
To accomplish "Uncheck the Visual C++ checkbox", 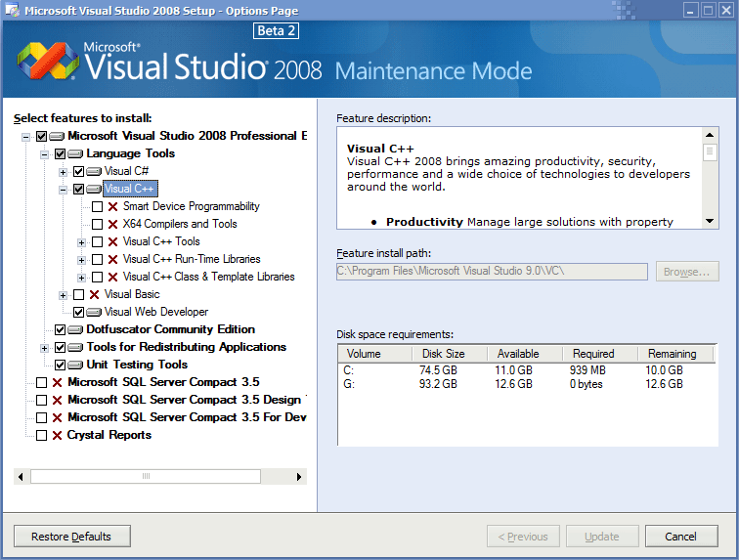I will [79, 189].
